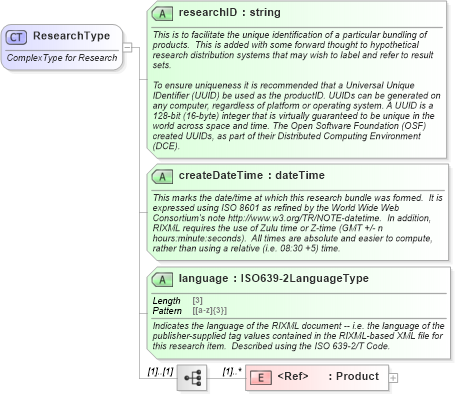Click the createDateTime description about ISO 8601
The height and width of the screenshot is (395, 455).
(x=297, y=223)
